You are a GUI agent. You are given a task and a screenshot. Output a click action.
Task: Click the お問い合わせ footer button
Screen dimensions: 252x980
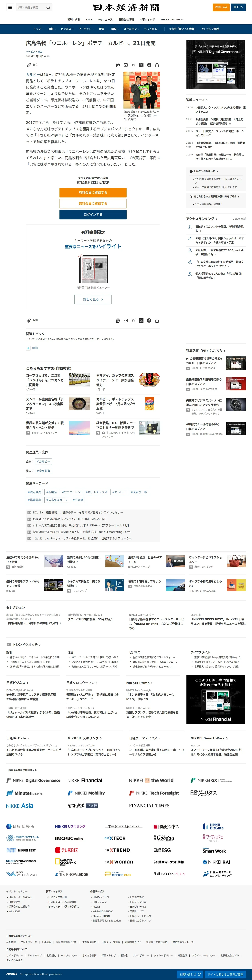point(190,974)
